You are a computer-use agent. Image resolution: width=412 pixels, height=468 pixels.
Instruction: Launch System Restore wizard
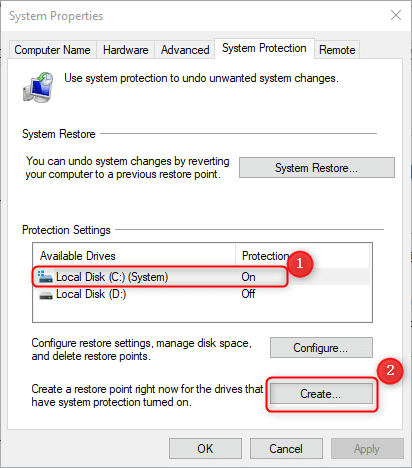(317, 168)
